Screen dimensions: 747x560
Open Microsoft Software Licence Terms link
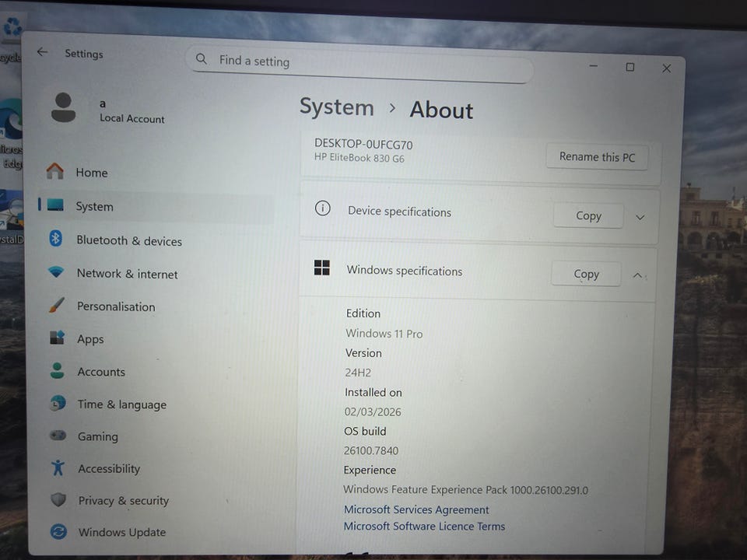(x=425, y=527)
